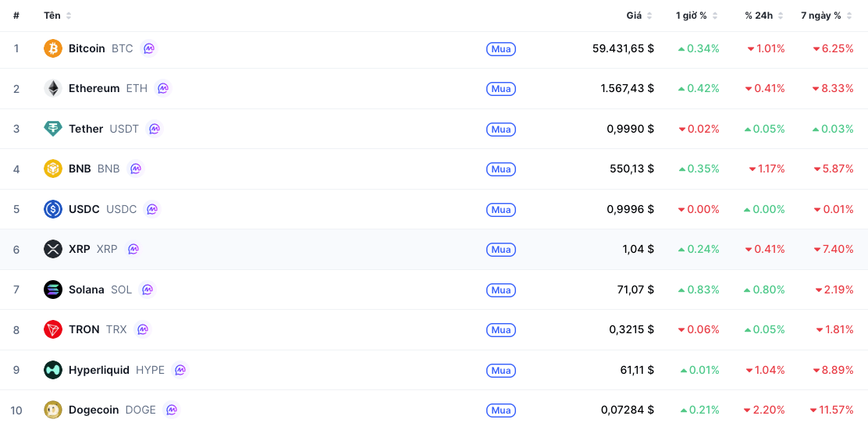The height and width of the screenshot is (430, 868).
Task: Open the Solana coin name link
Action: (87, 290)
